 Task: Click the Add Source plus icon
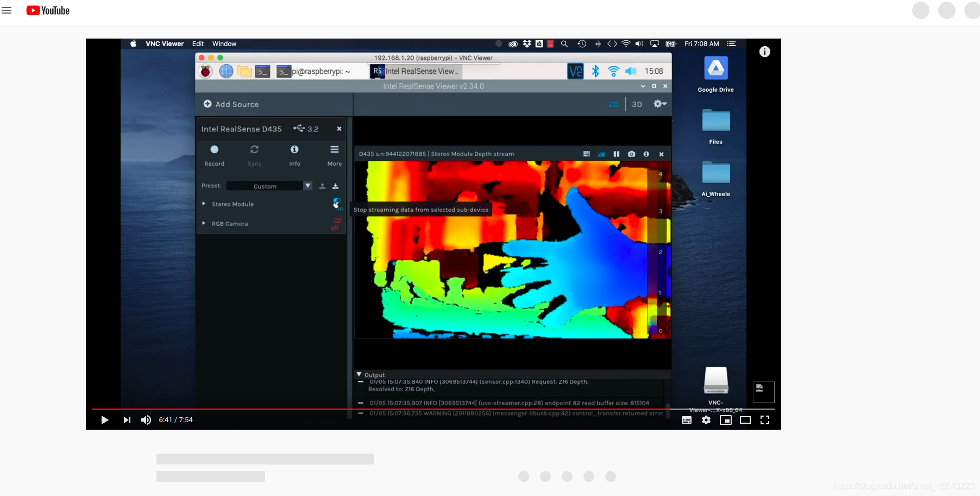point(208,104)
